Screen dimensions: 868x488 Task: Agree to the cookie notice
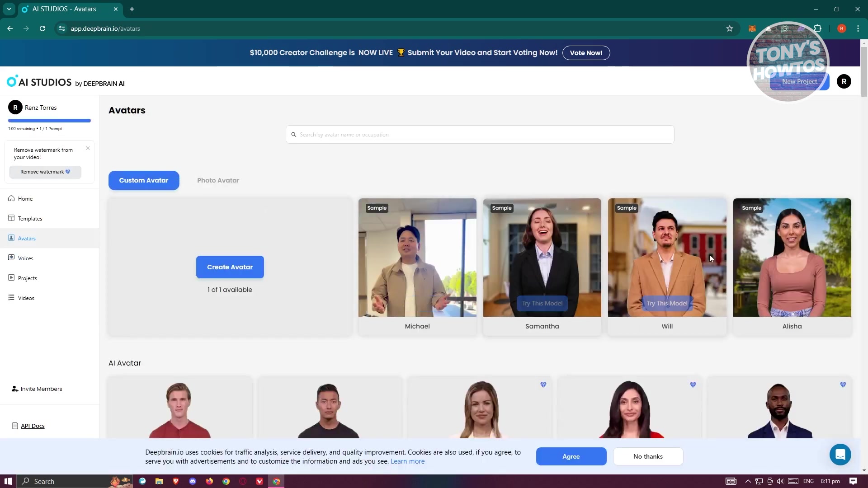[571, 456]
